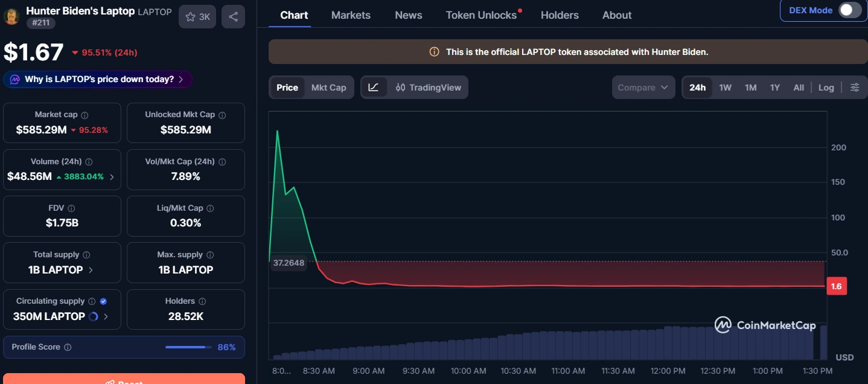Select the Price chart toggle

(x=287, y=88)
